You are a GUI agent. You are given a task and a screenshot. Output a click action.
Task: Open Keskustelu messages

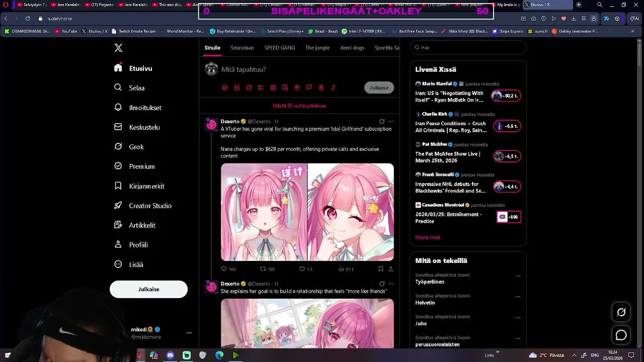point(137,127)
